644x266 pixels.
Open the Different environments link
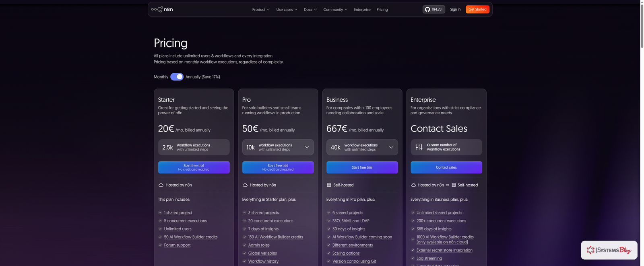click(x=353, y=245)
